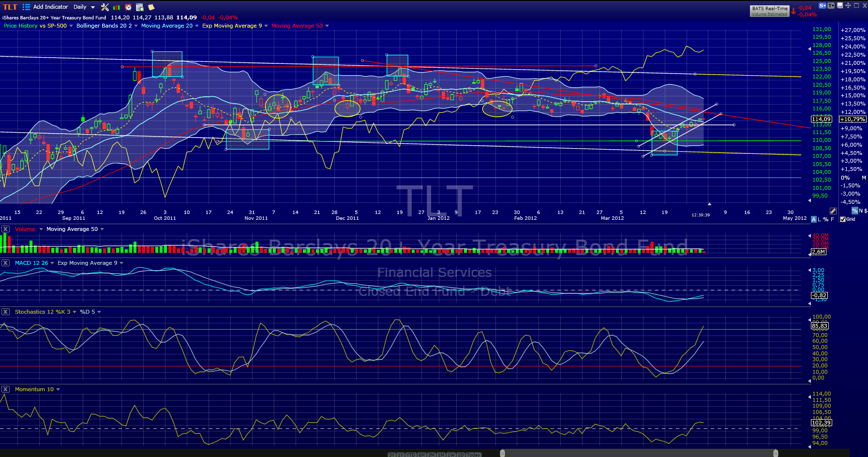Follow the Volume Estimated link

pos(769,14)
